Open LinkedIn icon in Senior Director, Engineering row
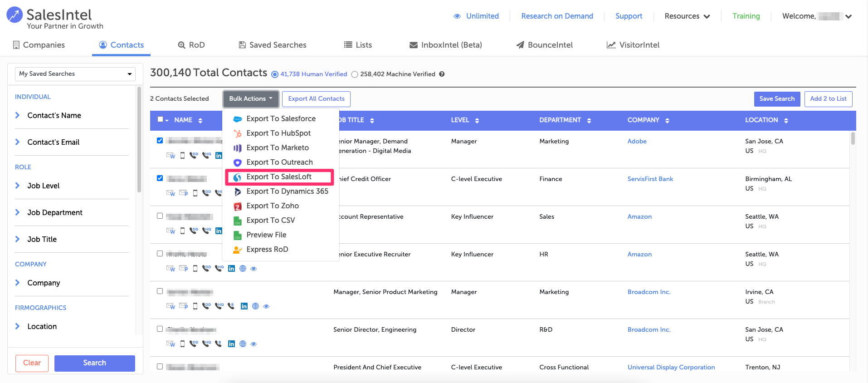868x383 pixels. (231, 344)
